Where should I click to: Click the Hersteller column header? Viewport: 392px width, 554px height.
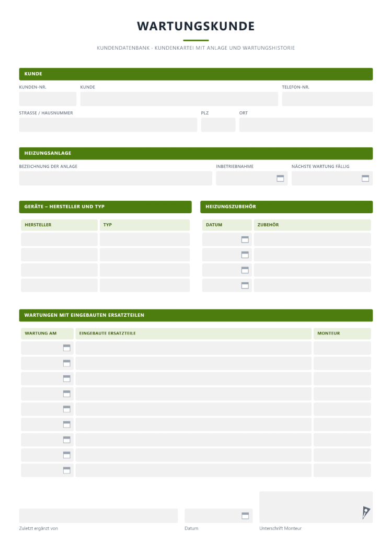pos(59,225)
